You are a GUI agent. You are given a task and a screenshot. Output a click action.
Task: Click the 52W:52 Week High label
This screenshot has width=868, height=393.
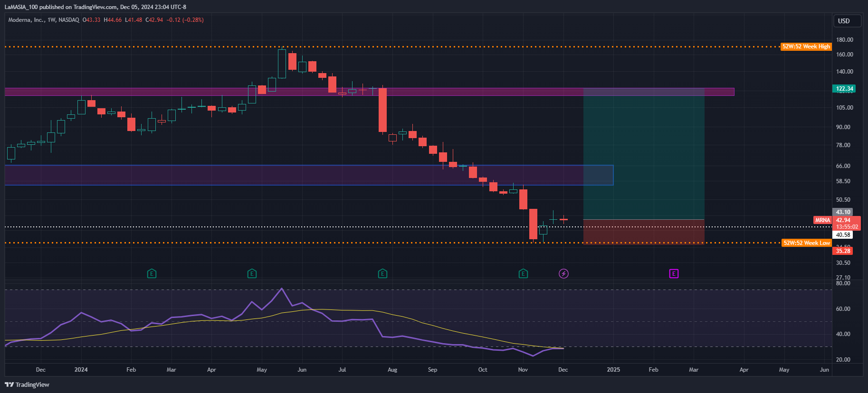pyautogui.click(x=806, y=47)
